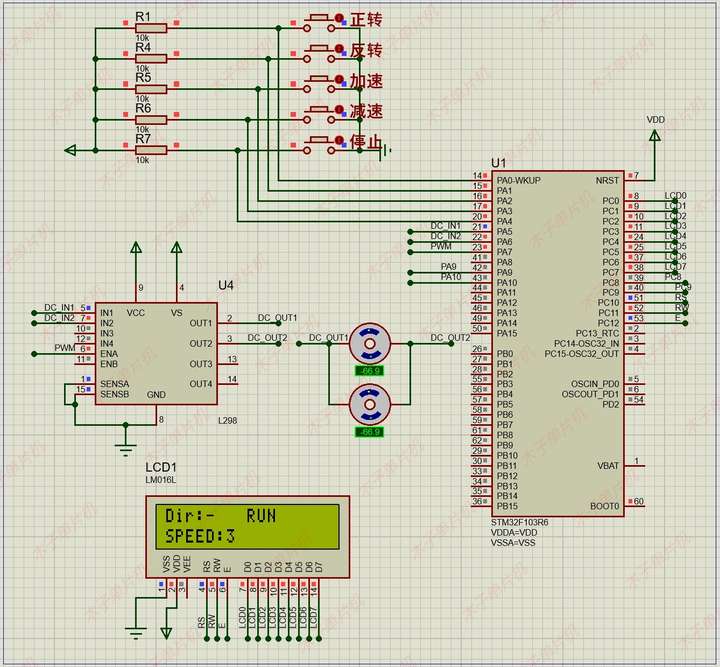Click the GND pin name on L298
Screen dimensions: 720x667
(x=156, y=395)
